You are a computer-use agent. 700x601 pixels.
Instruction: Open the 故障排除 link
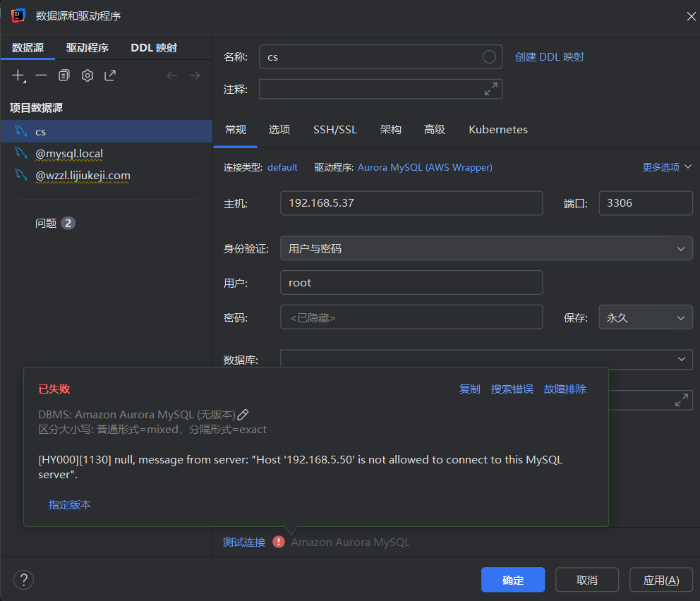pos(565,389)
